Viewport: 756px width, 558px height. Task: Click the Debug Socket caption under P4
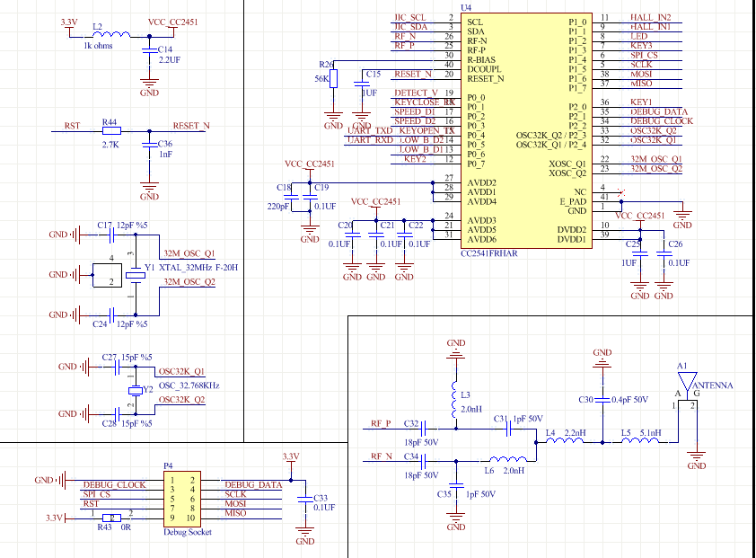188,533
